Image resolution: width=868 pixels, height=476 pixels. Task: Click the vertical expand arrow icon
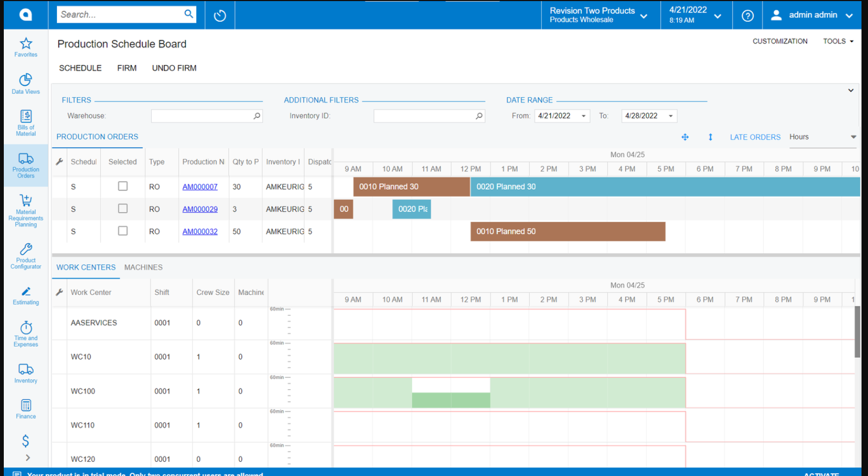click(710, 137)
